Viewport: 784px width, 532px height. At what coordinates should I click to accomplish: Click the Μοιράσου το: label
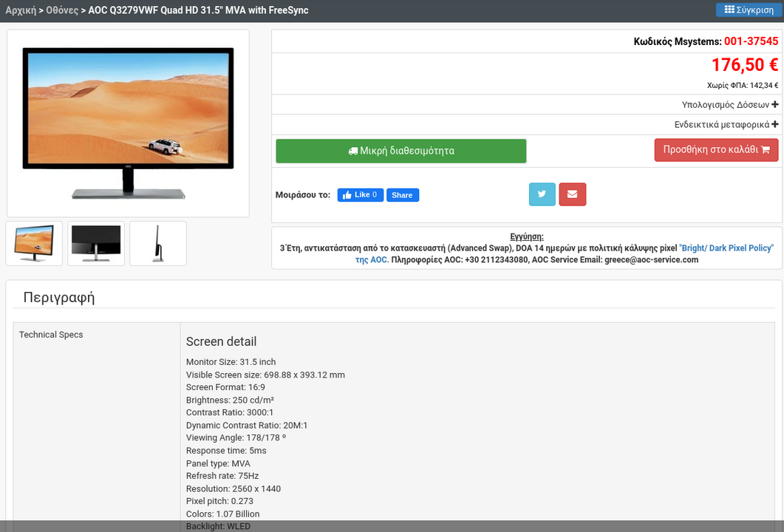(303, 195)
